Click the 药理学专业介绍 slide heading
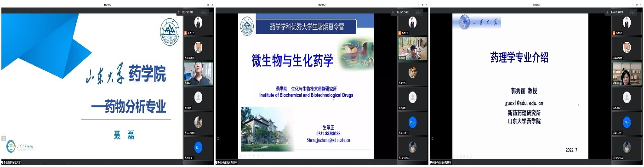The width and height of the screenshot is (644, 167). [519, 58]
